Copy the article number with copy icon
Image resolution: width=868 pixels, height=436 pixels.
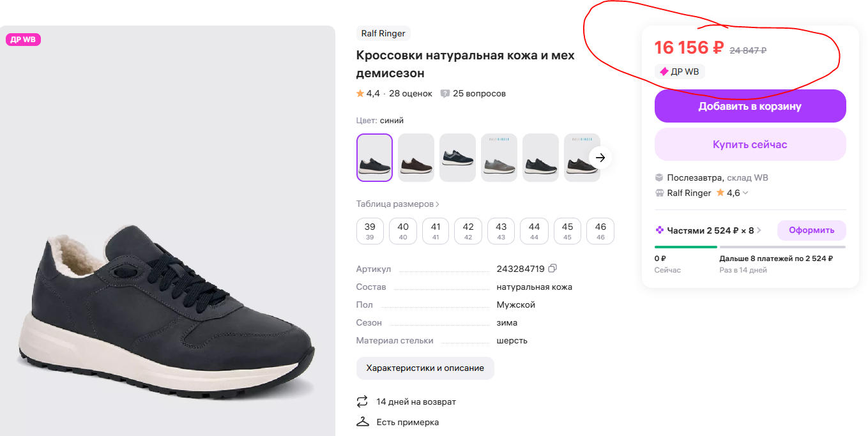(553, 269)
